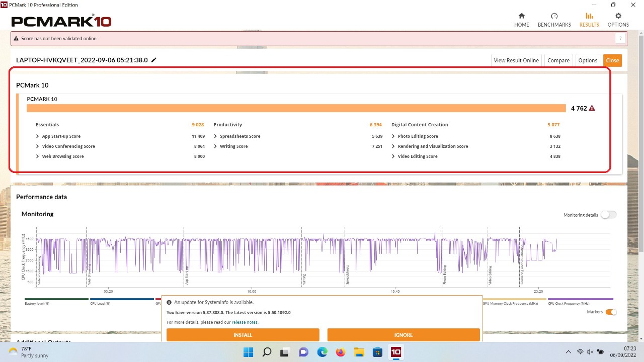This screenshot has width=644, height=362.
Task: Open Task View on the taskbar
Action: click(x=285, y=352)
